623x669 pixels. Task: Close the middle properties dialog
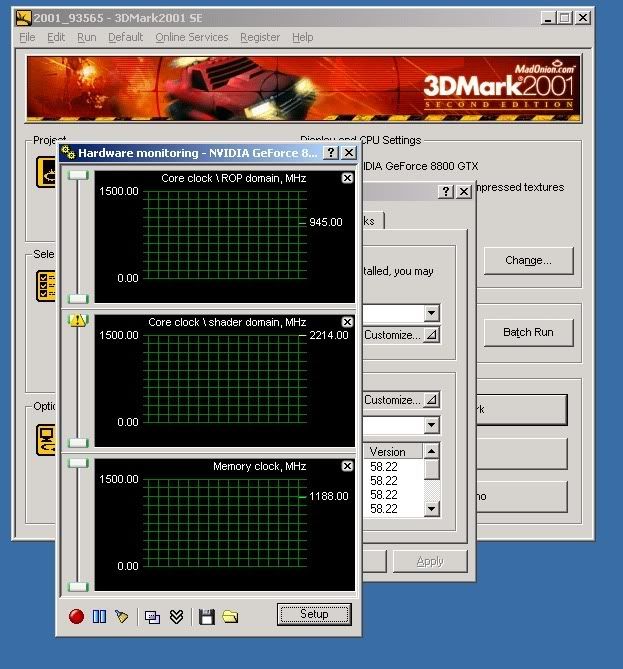464,191
